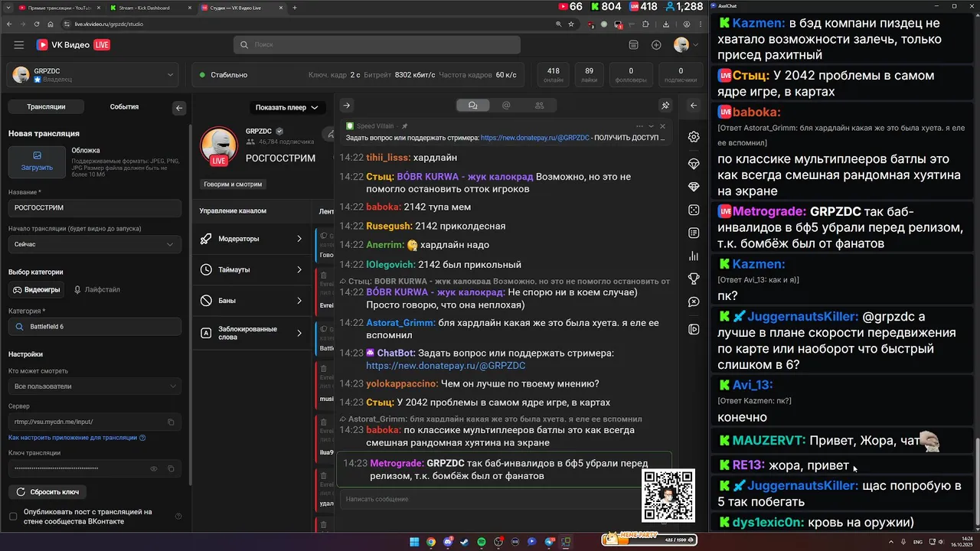This screenshot has width=980, height=551.
Task: Switch to the Трансляции tab
Action: pos(46,107)
